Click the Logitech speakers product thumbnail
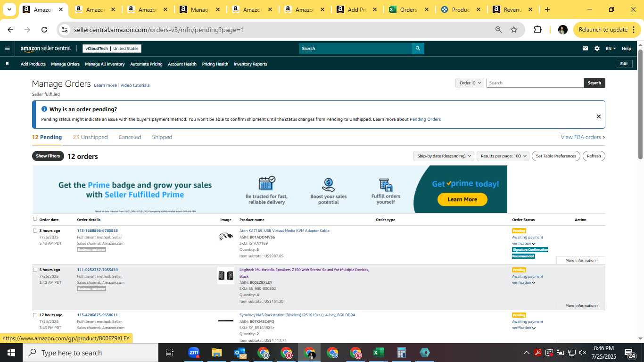 point(226,276)
